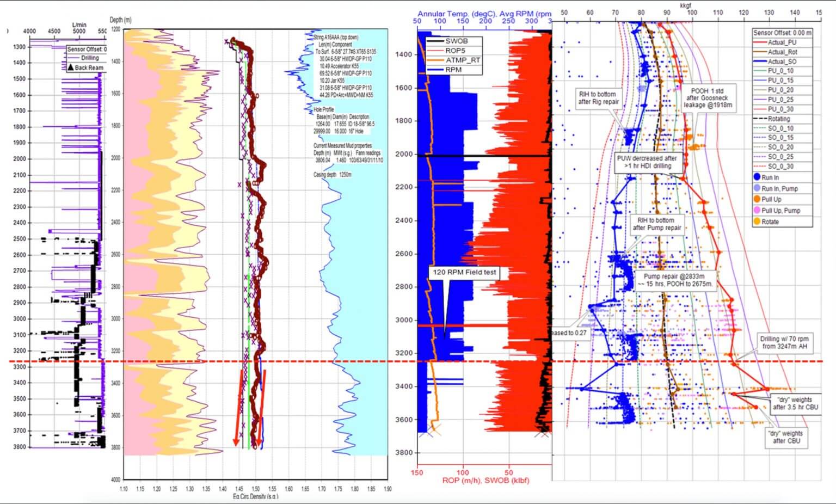Click 'Current Measured Mud properties' heading

coord(342,146)
